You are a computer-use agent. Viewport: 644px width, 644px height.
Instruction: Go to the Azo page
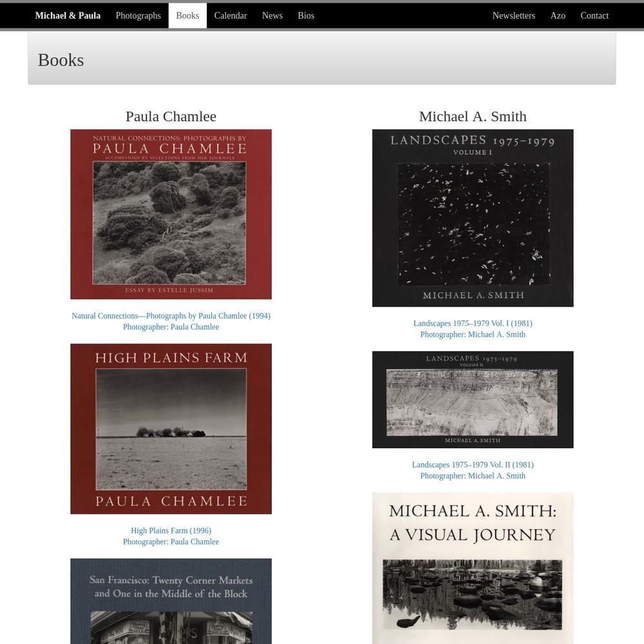[558, 15]
